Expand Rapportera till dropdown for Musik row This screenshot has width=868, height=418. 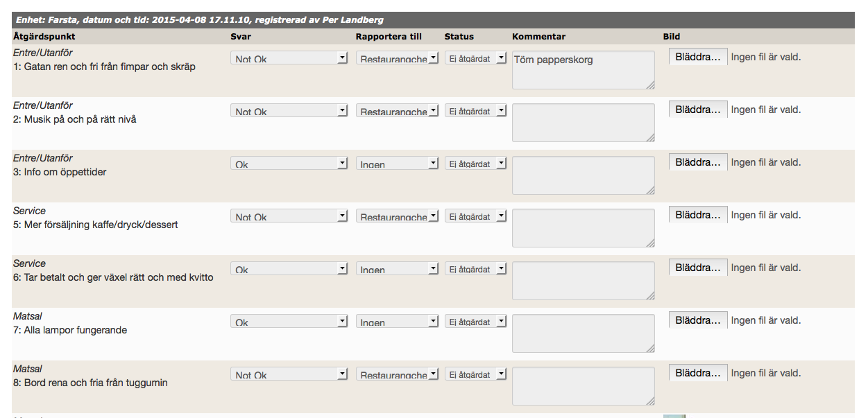[x=398, y=111]
